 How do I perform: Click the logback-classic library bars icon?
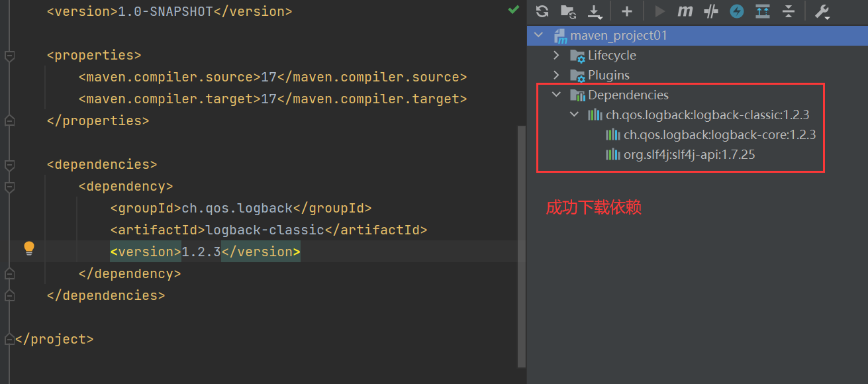595,115
